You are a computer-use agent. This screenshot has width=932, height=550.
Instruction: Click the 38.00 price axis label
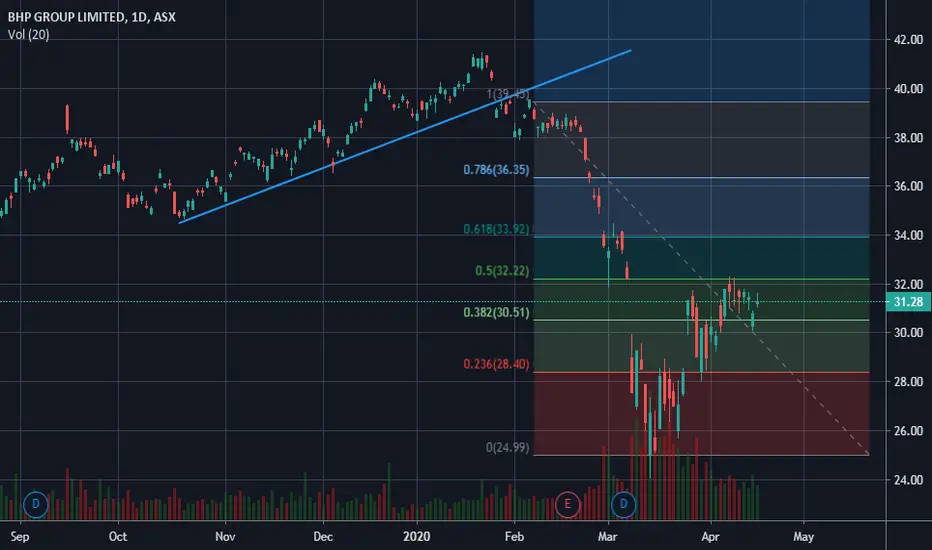[x=908, y=138]
